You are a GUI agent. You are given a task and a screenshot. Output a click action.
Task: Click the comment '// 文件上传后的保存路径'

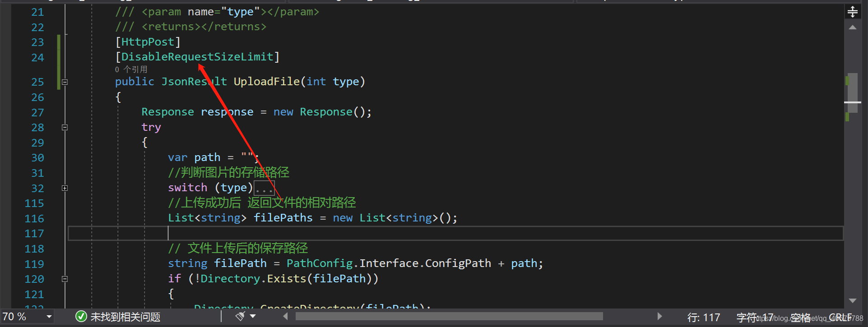tap(238, 248)
